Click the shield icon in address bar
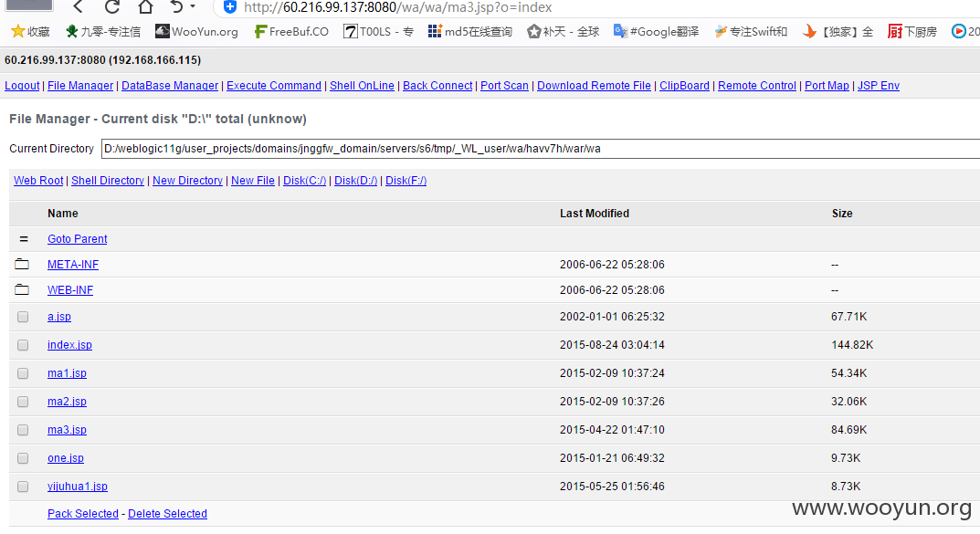 pos(230,7)
